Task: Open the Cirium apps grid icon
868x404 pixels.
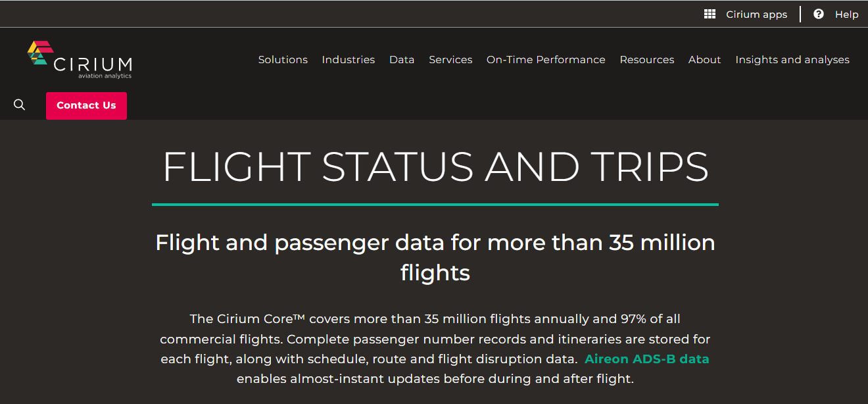Action: coord(710,13)
